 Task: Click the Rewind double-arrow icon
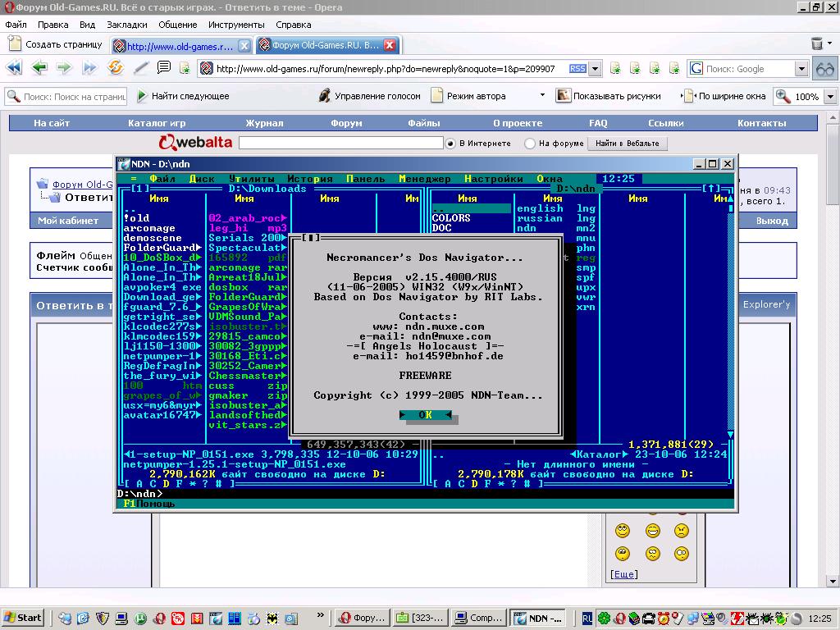(14, 69)
